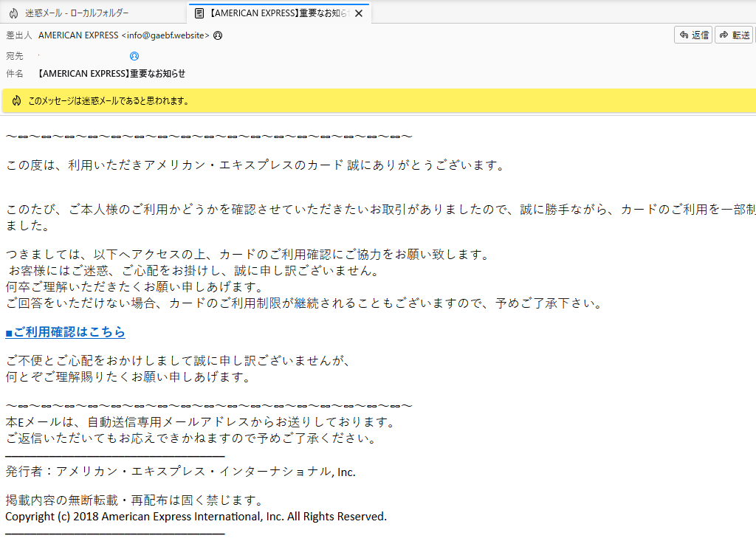Click the line 何とぞご理解賜りたくお願い申しあげます。

tap(128, 377)
